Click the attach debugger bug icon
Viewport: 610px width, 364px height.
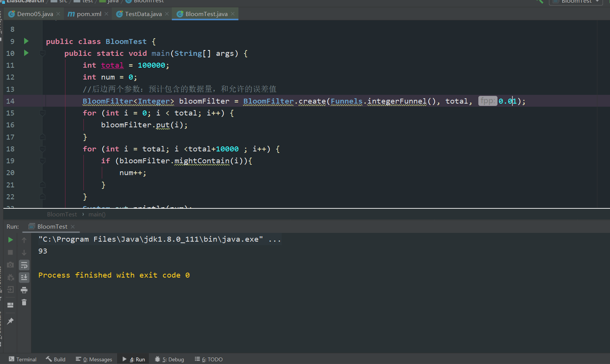10,277
